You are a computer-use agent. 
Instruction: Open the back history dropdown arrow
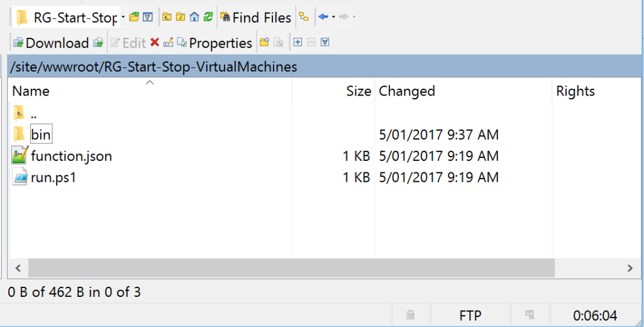pyautogui.click(x=333, y=18)
